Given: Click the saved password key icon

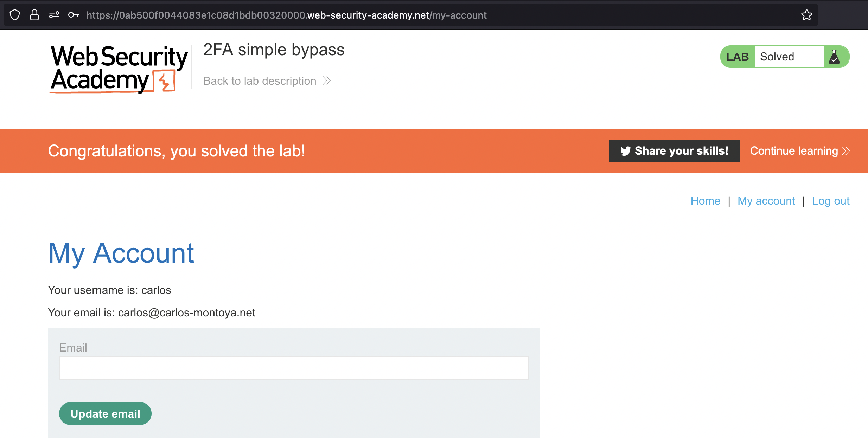Looking at the screenshot, I should pos(74,15).
